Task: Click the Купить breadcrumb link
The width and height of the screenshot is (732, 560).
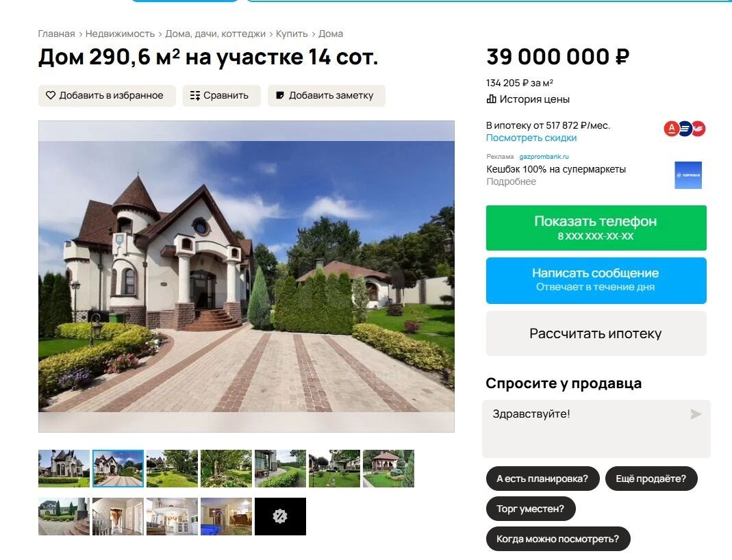Action: [292, 34]
